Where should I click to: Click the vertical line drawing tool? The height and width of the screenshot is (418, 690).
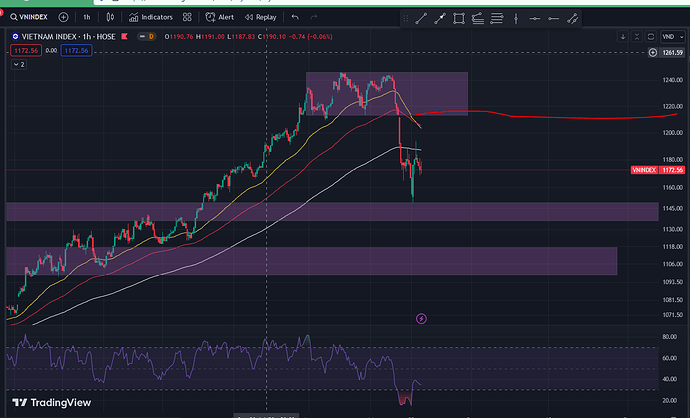515,17
